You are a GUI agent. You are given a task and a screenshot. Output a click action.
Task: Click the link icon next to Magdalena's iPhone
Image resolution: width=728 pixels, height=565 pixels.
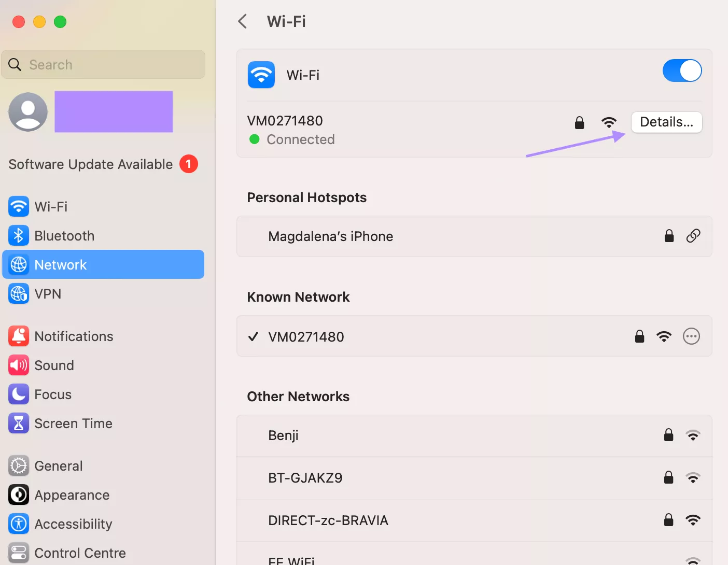point(693,236)
